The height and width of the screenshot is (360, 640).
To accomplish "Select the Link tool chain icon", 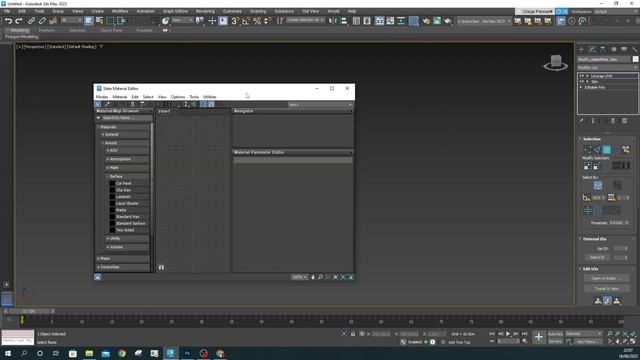I will tap(31, 21).
